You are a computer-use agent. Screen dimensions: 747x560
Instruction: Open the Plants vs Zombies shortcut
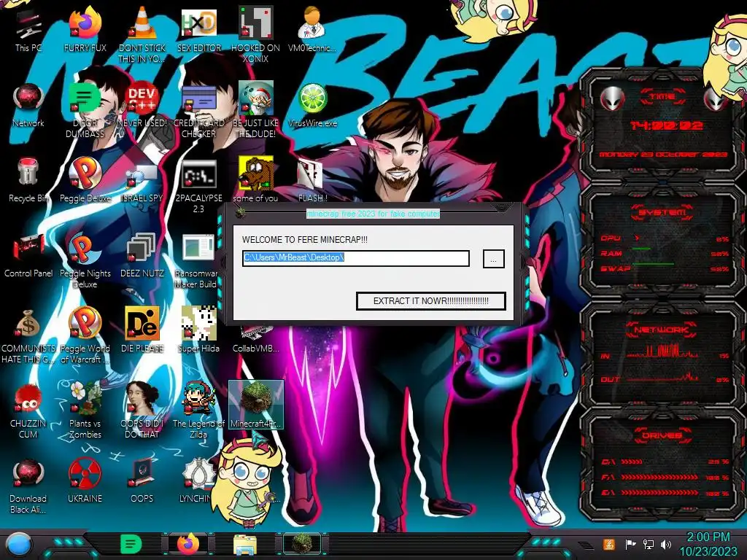click(85, 410)
